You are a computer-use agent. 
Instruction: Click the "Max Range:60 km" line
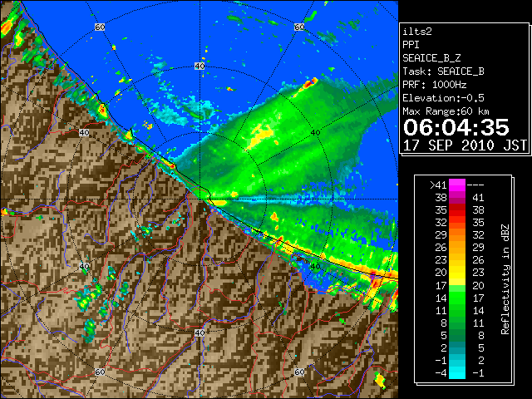tap(446, 111)
